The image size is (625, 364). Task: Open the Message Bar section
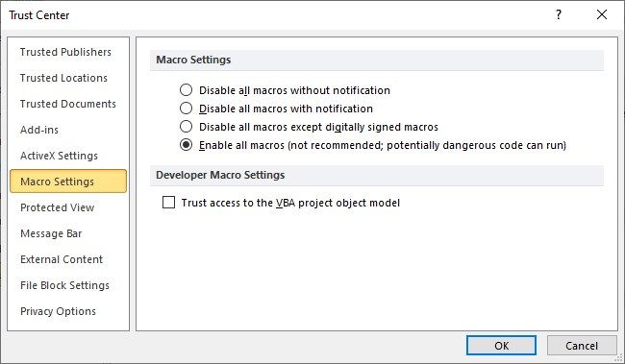(51, 233)
